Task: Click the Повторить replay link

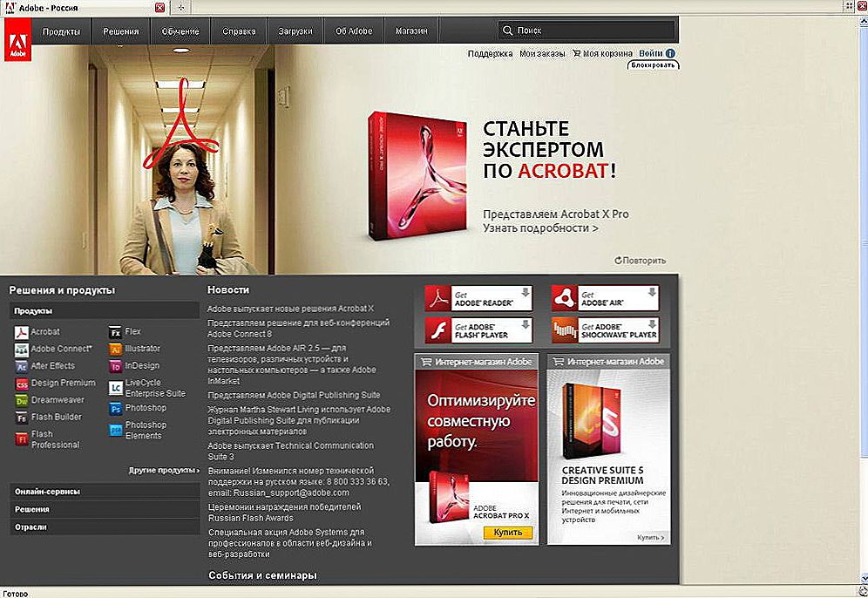Action: (644, 261)
